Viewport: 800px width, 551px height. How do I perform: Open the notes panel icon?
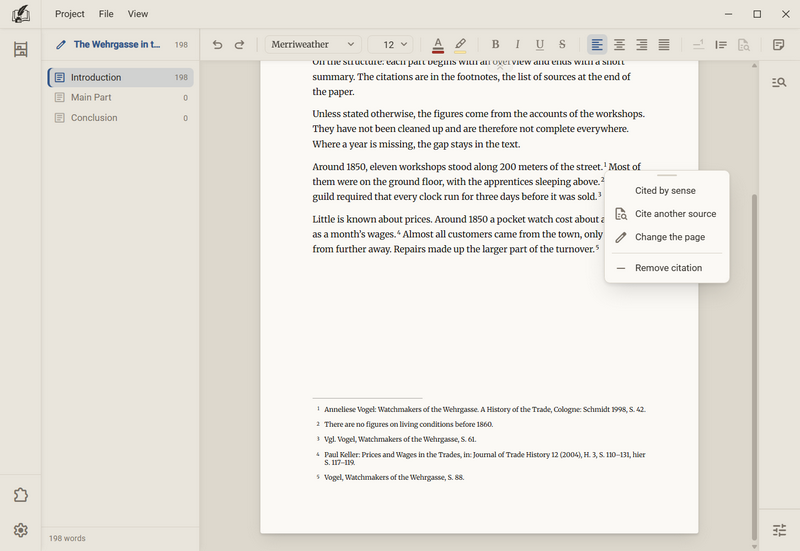[779, 44]
